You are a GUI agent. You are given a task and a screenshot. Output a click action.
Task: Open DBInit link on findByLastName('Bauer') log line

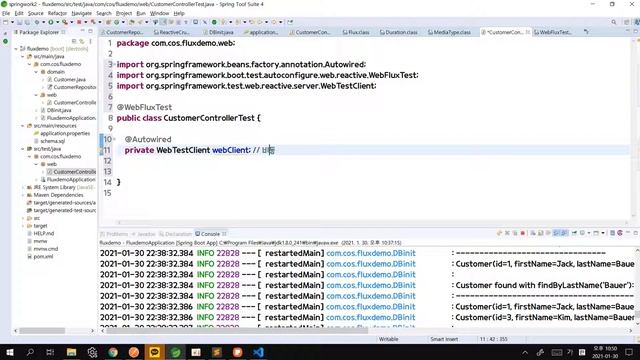[371, 285]
